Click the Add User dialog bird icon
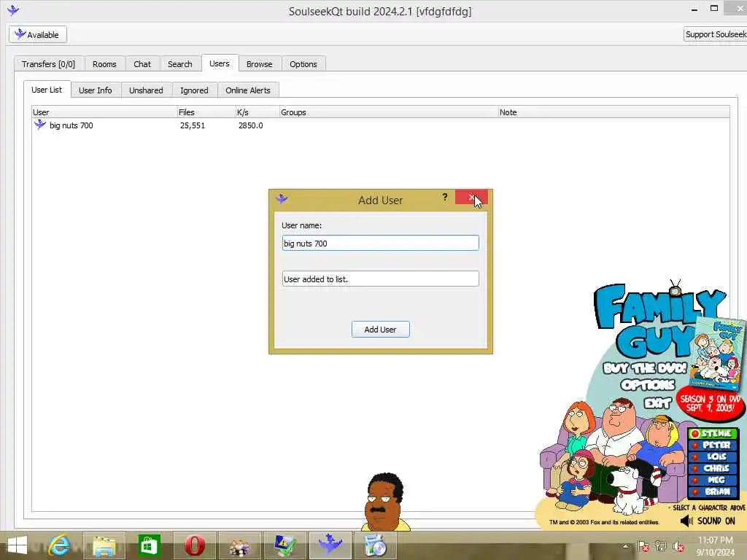The image size is (747, 560). click(x=282, y=198)
